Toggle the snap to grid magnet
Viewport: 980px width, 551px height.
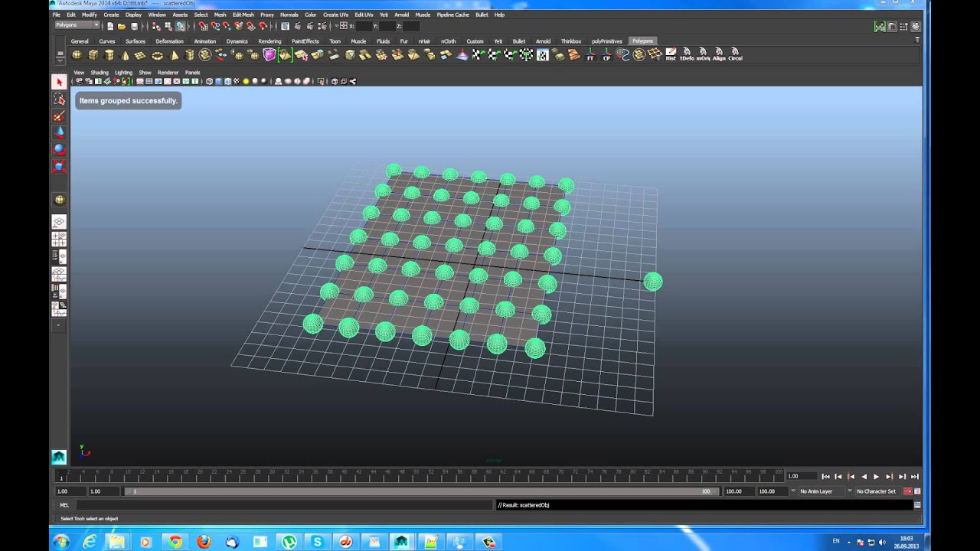(203, 25)
